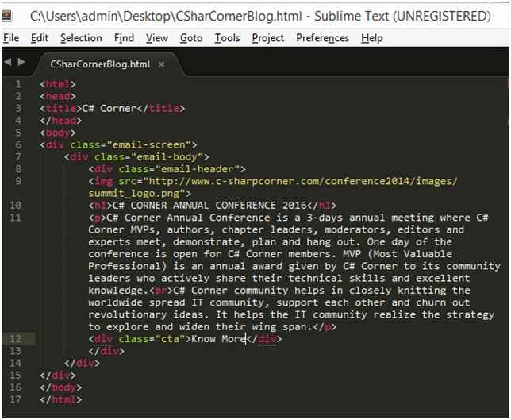
Task: Click the closing body tag on line 16
Action: (60, 387)
